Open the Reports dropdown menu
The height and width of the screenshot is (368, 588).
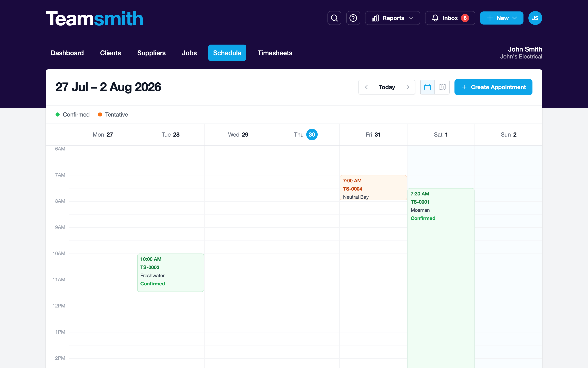pos(392,18)
